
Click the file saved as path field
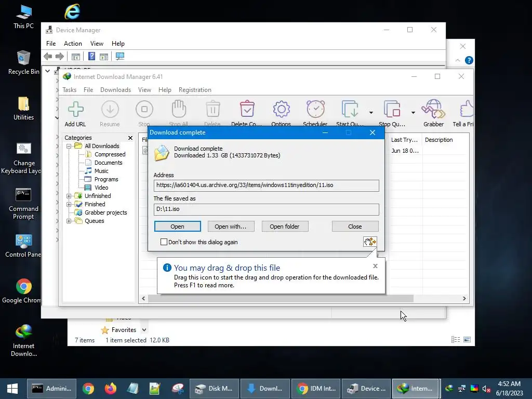click(x=267, y=209)
